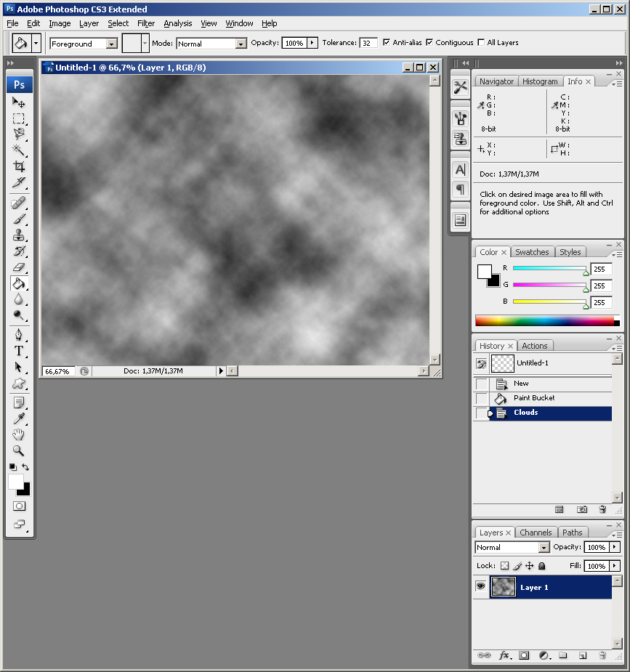This screenshot has height=672, width=630.
Task: Select the Paint Bucket history state
Action: point(534,398)
